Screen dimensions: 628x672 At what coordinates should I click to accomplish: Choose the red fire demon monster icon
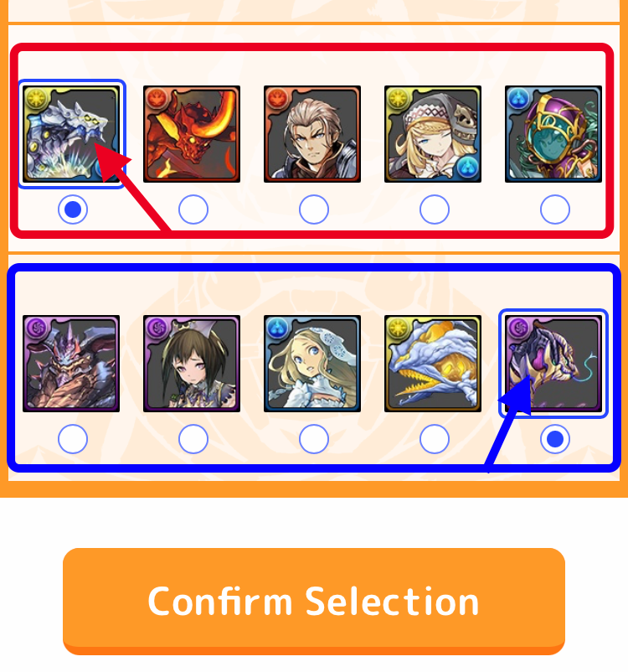coord(192,134)
